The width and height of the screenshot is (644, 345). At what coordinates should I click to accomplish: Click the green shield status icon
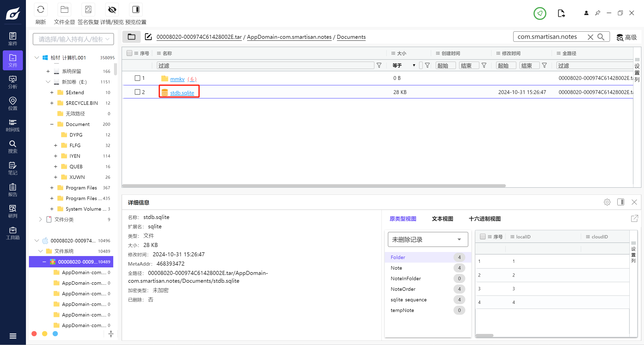point(540,13)
